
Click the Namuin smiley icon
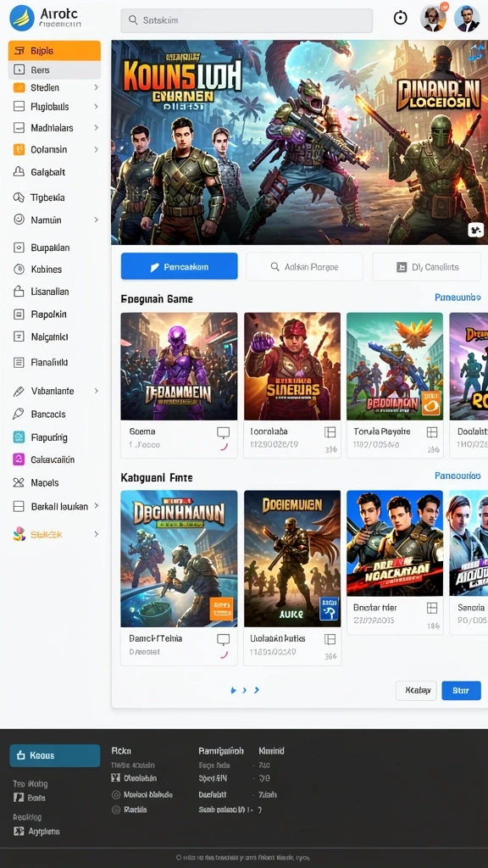[19, 220]
